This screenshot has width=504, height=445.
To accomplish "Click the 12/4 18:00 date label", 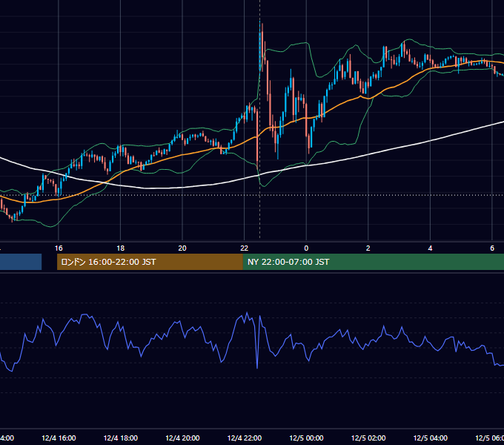I will (x=121, y=438).
